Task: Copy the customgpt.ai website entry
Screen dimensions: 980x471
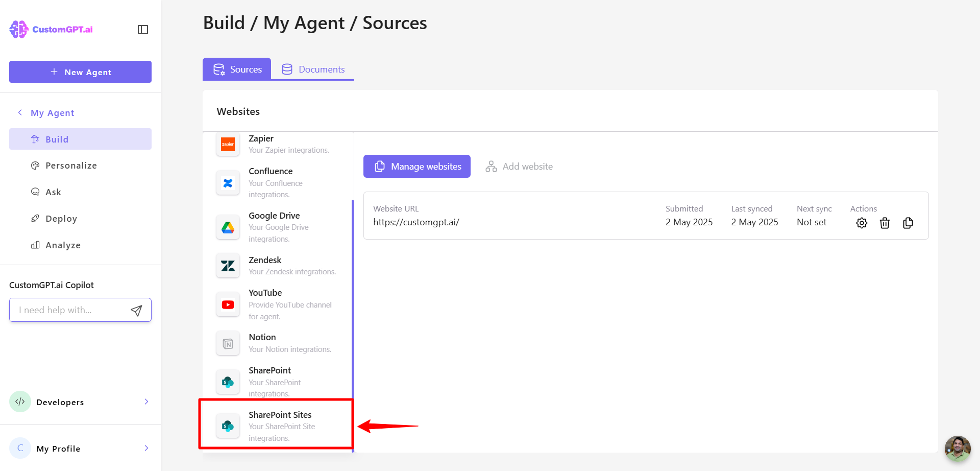Action: click(908, 223)
